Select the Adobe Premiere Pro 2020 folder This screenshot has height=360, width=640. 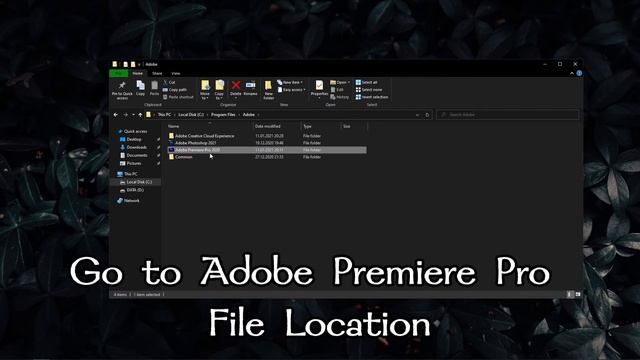[267, 150]
